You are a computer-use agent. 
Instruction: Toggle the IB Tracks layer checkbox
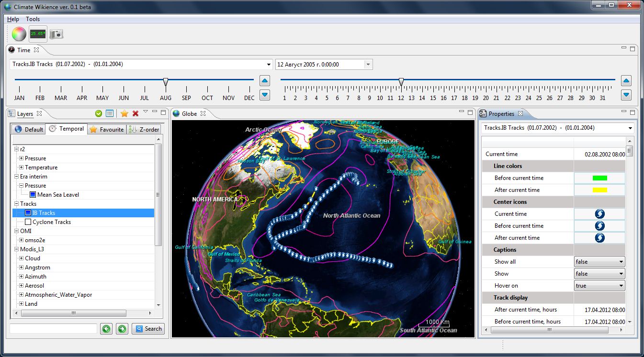(x=28, y=213)
